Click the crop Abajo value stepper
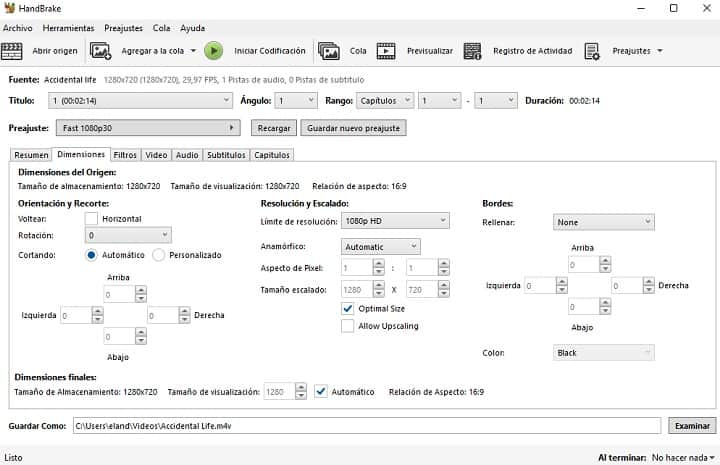 click(x=125, y=336)
